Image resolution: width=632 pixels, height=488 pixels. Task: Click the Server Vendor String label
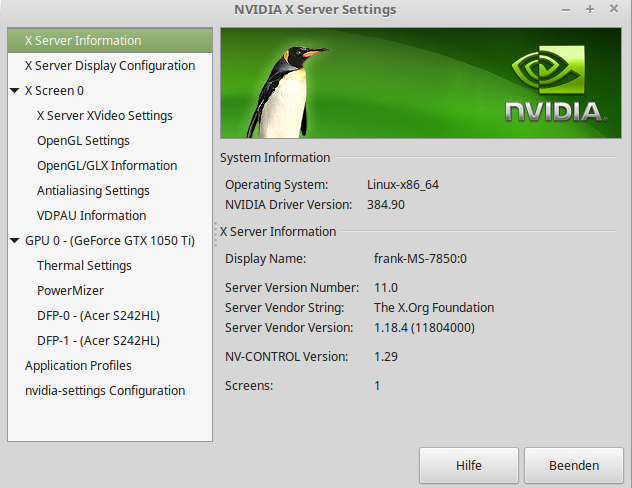[x=285, y=307]
